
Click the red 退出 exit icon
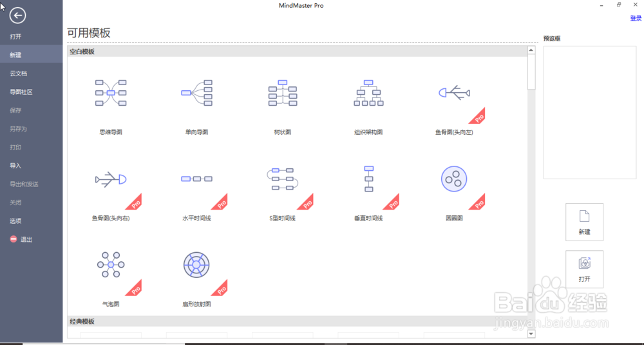14,239
